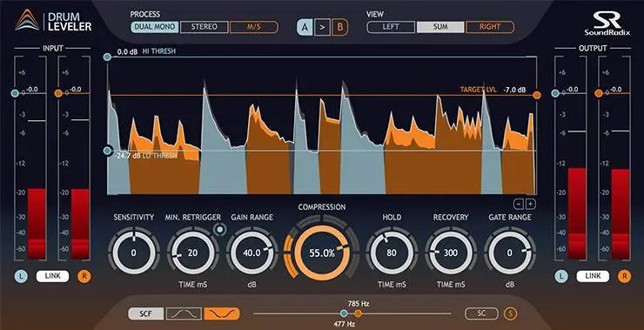Click the HI THRESH handle

pos(107,57)
